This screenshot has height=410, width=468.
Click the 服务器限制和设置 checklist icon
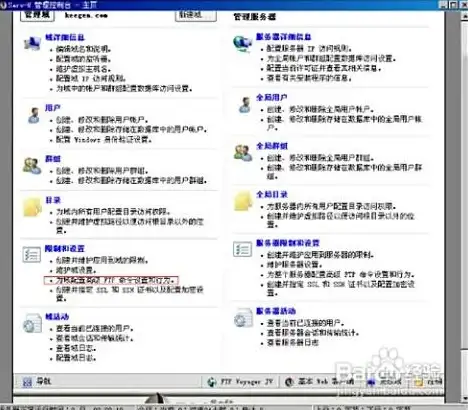coord(242,249)
